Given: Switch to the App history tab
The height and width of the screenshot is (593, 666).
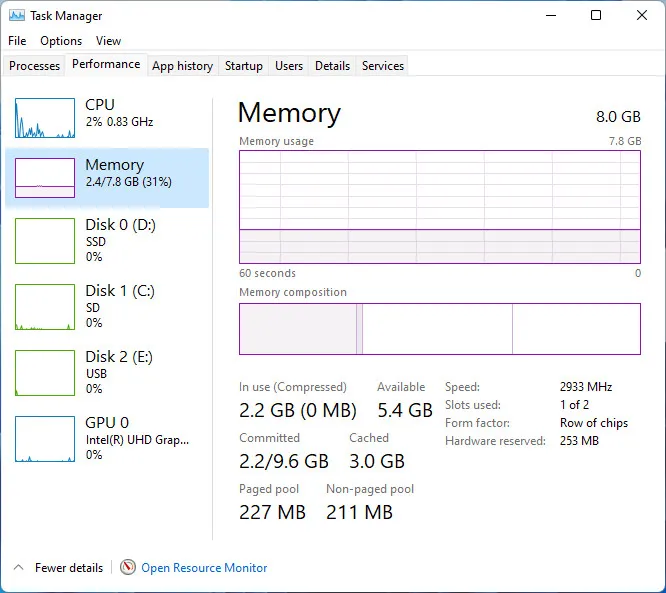Looking at the screenshot, I should [182, 66].
